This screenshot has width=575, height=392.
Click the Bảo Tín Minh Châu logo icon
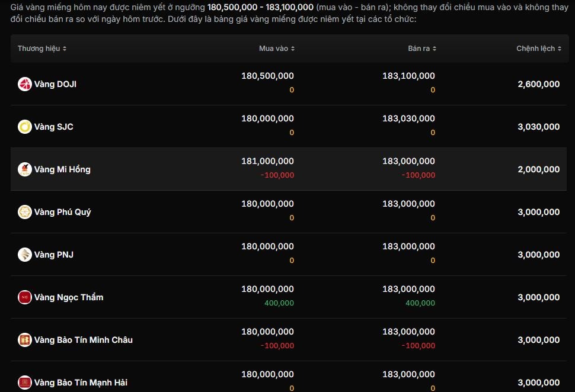24,340
